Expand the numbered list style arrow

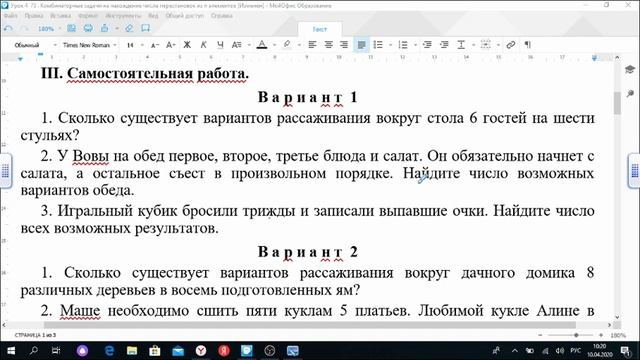[415, 45]
